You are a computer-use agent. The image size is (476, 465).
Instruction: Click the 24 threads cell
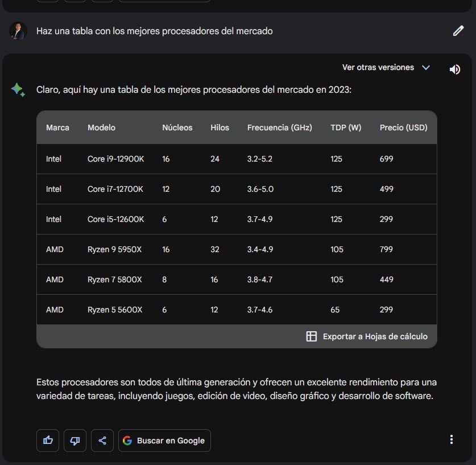pos(215,159)
